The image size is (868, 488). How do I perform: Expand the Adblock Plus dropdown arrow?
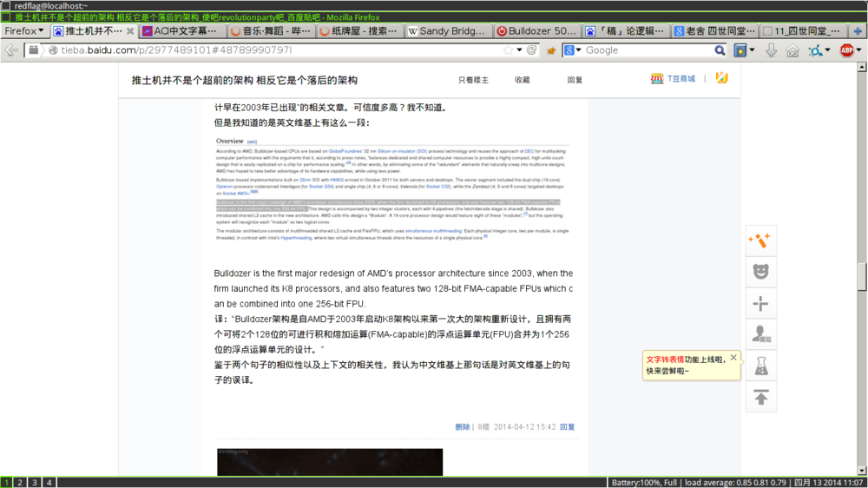pos(858,50)
